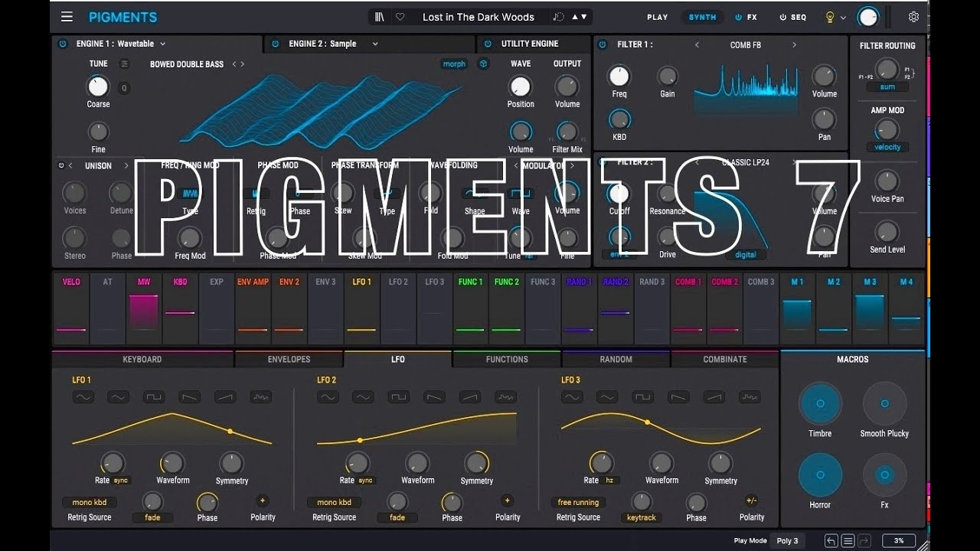Favorite the preset with the heart icon
Viewport: 980px width, 551px height.
click(x=400, y=17)
